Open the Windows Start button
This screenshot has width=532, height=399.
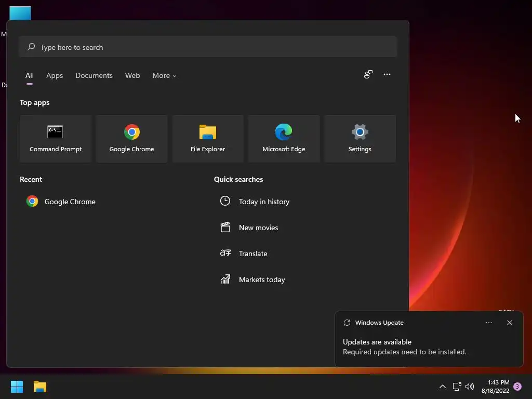click(17, 387)
